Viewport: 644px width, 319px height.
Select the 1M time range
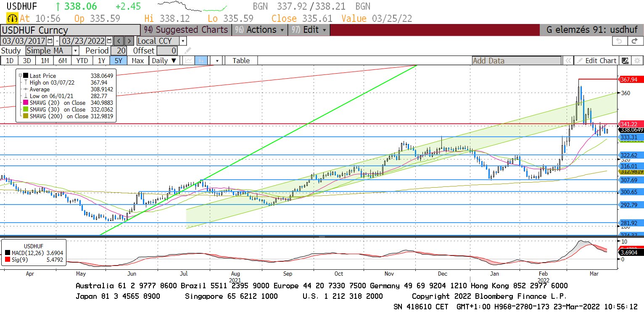click(x=45, y=61)
